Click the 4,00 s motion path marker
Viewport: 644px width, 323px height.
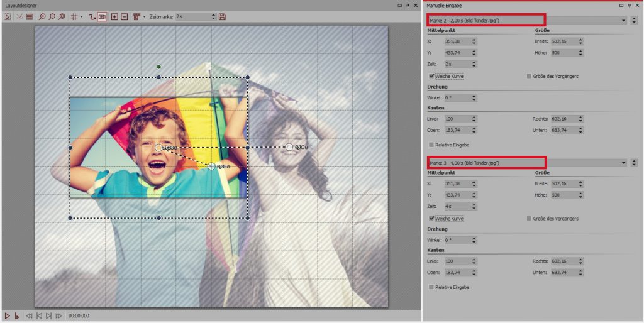pyautogui.click(x=158, y=147)
